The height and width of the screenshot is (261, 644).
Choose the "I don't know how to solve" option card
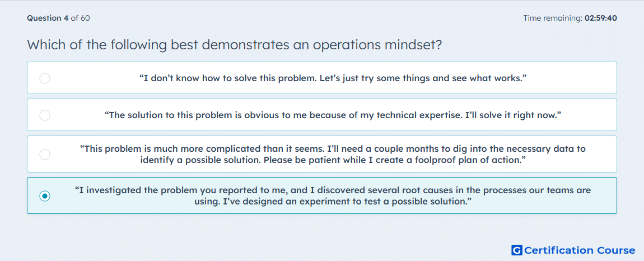coord(321,78)
